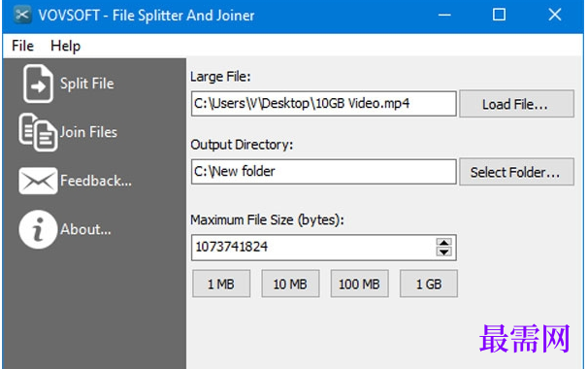The width and height of the screenshot is (588, 369).
Task: Click the Maximum File Size value field
Action: pos(313,248)
